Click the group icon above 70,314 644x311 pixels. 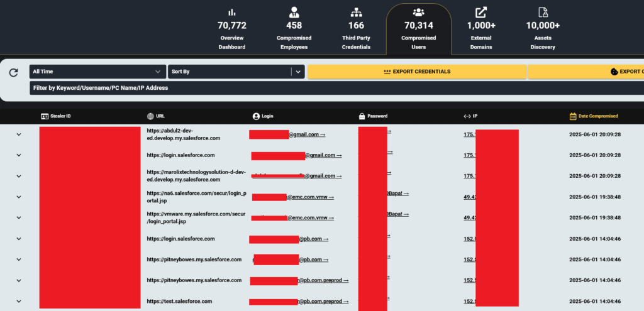tap(418, 13)
